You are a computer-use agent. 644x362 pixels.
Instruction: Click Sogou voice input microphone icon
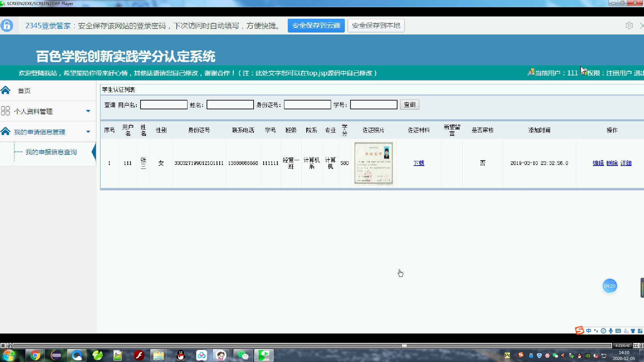(x=611, y=331)
